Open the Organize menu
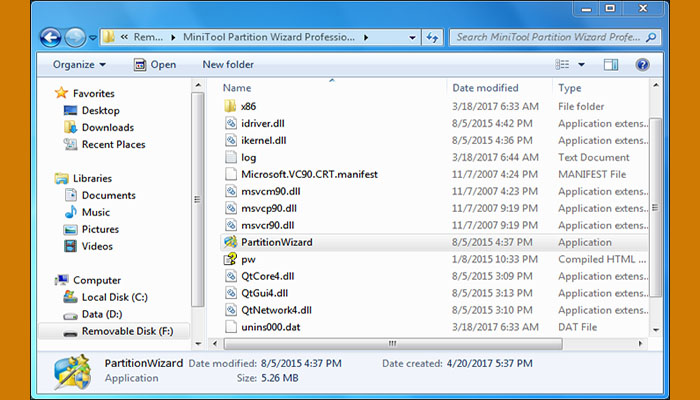 [79, 65]
